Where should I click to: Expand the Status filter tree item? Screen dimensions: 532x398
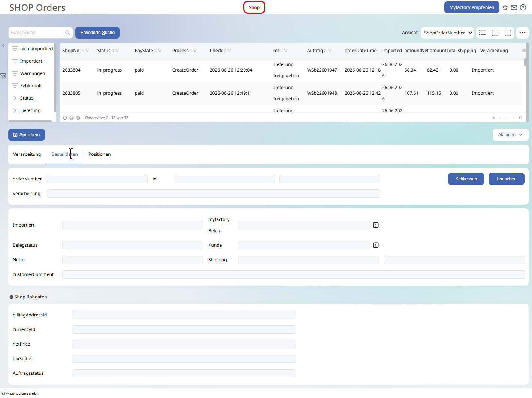tap(15, 98)
